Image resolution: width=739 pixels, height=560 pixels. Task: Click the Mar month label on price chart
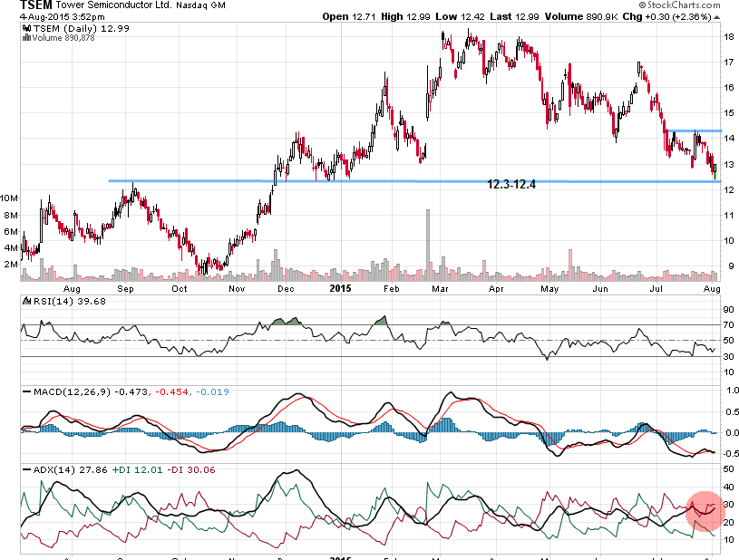coord(440,289)
